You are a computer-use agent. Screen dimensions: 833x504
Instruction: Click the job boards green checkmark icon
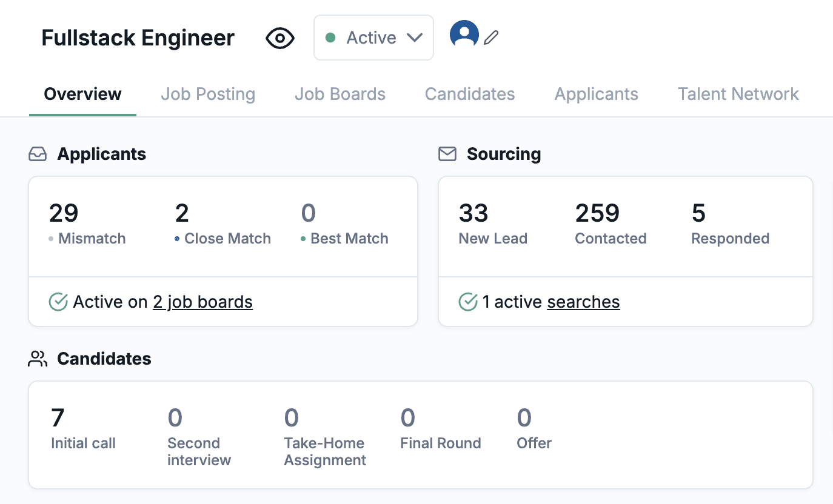(58, 302)
